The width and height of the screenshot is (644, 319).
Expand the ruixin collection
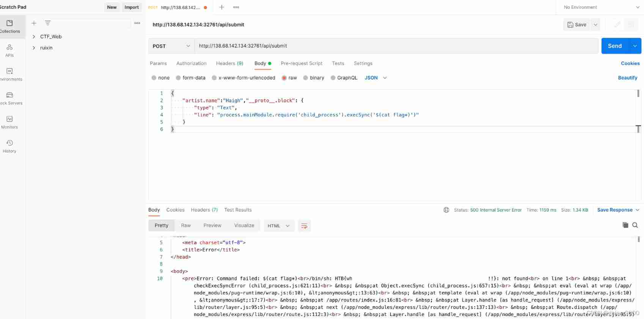pos(34,48)
